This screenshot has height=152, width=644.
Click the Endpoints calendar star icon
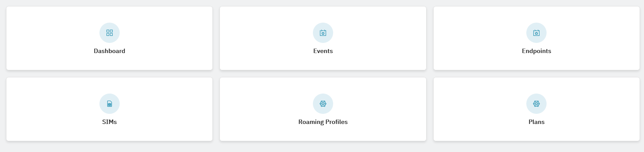(536, 33)
